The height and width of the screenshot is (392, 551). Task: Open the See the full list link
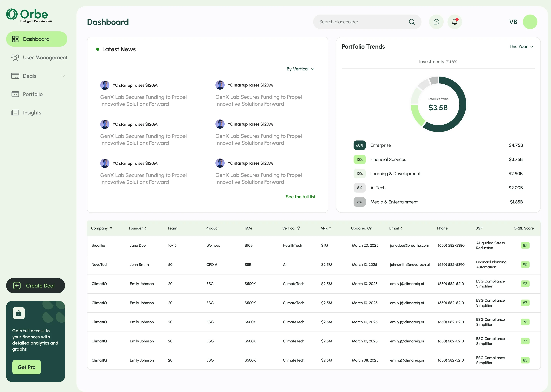click(300, 197)
